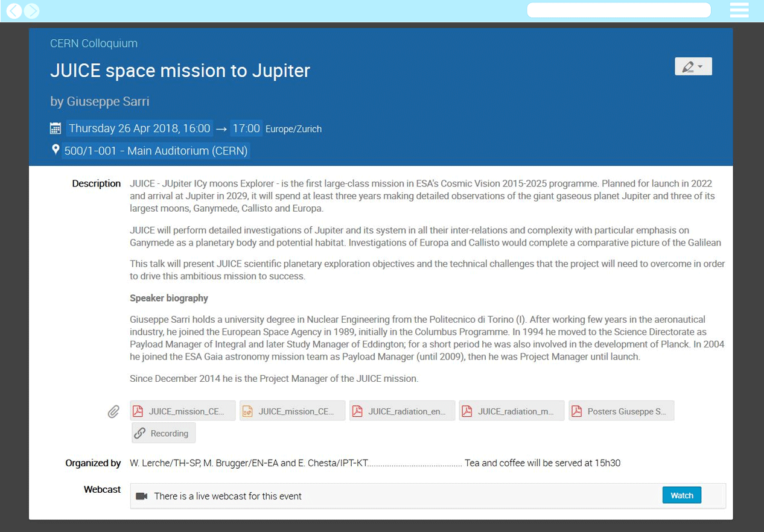
Task: Click the video camera webcast icon
Action: [142, 496]
